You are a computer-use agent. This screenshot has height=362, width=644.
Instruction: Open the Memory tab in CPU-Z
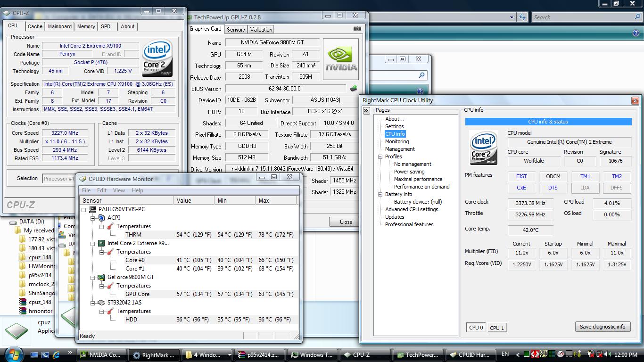coord(86,26)
